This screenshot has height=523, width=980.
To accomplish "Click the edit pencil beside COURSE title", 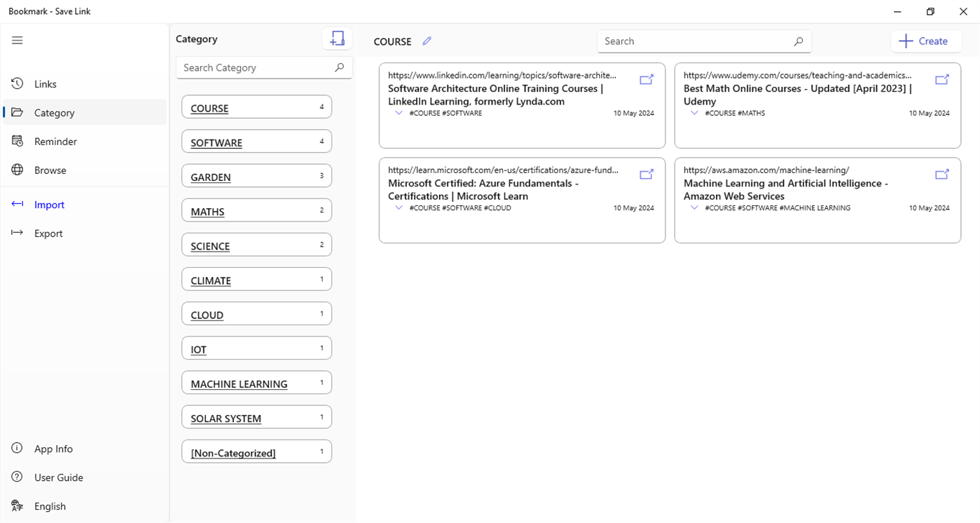I will [x=427, y=41].
